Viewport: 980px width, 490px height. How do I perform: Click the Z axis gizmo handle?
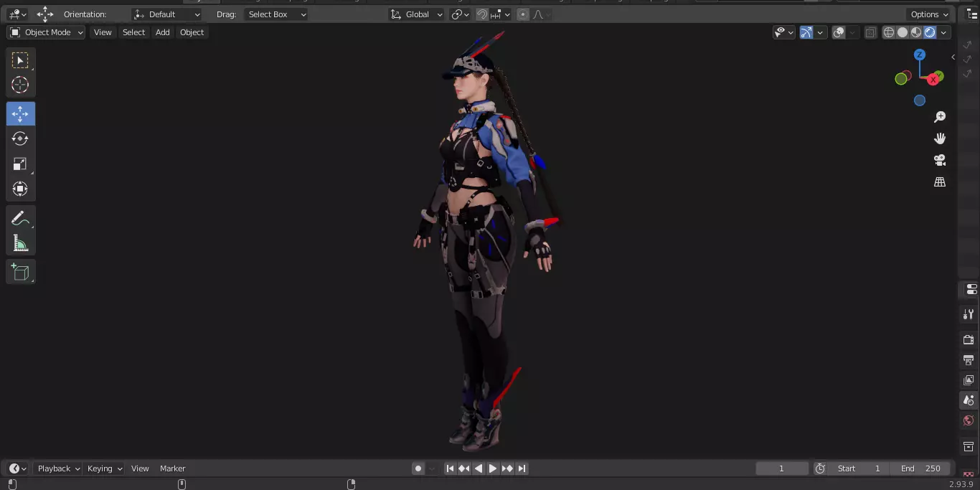tap(920, 55)
